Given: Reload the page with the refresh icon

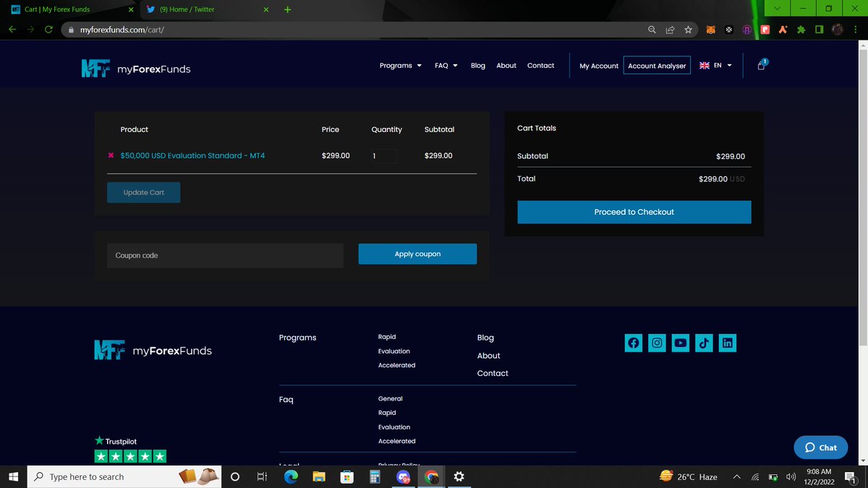Looking at the screenshot, I should point(48,30).
